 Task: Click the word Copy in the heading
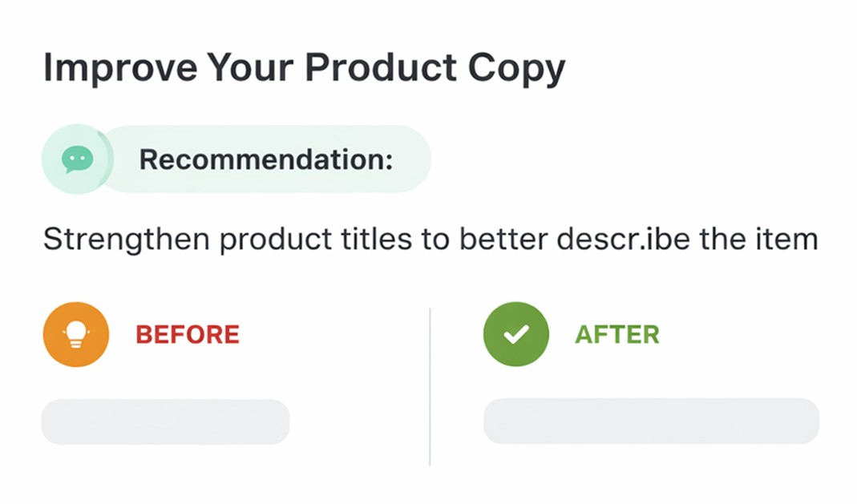(x=520, y=68)
